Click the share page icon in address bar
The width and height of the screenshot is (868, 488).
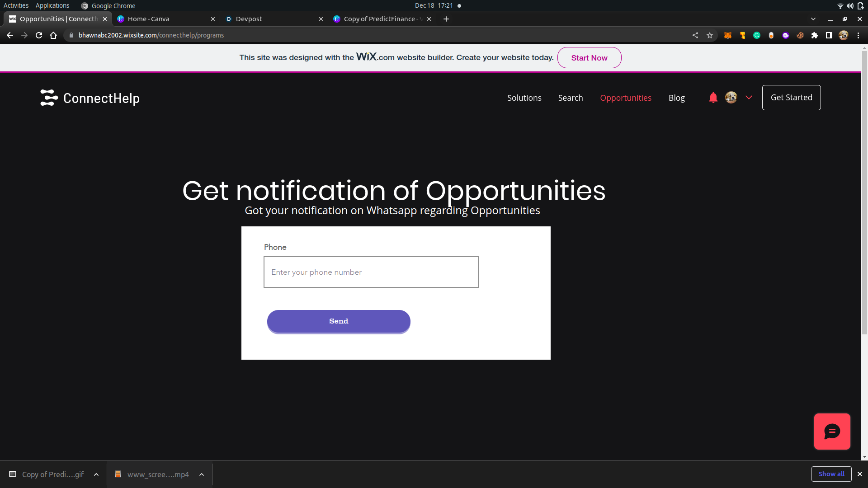tap(695, 35)
